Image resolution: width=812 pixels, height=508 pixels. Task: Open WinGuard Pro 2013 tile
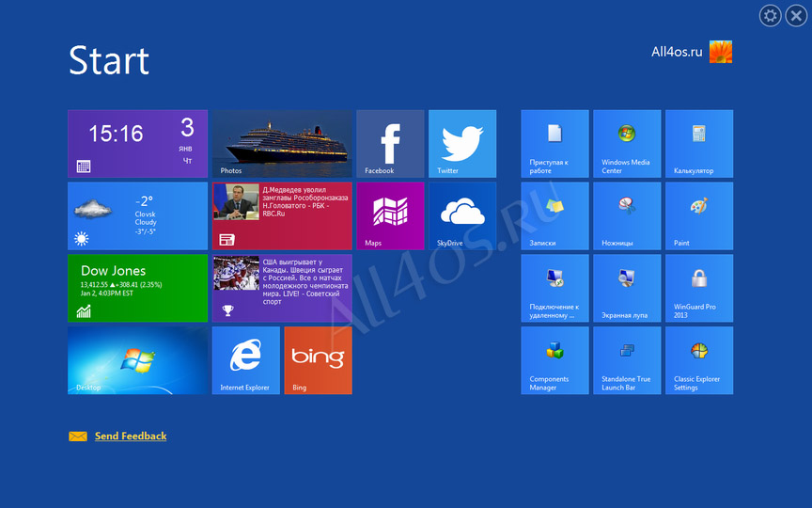[x=699, y=288]
